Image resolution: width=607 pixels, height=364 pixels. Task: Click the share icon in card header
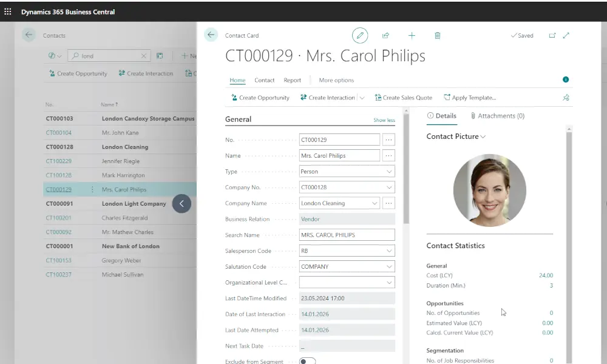(x=385, y=35)
